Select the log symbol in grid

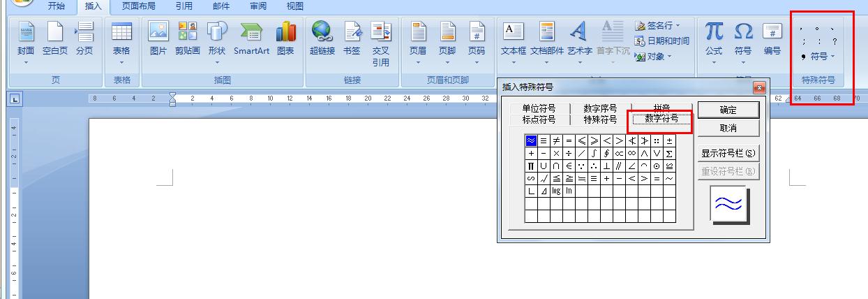556,191
